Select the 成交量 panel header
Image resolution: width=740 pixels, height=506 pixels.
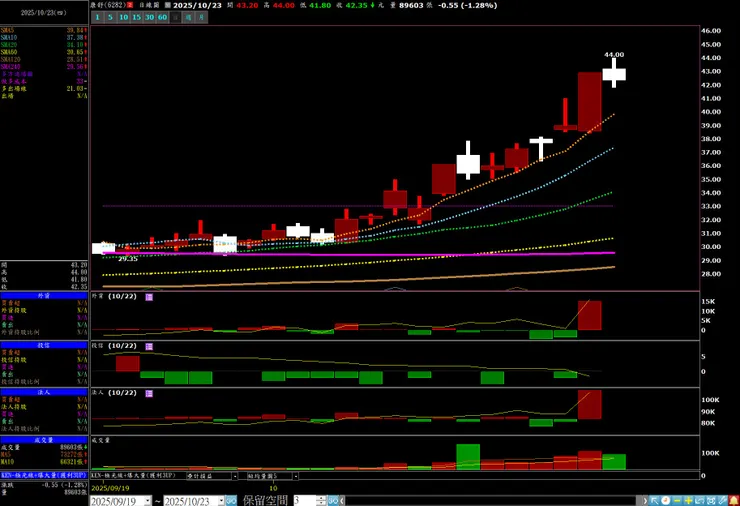point(44,440)
